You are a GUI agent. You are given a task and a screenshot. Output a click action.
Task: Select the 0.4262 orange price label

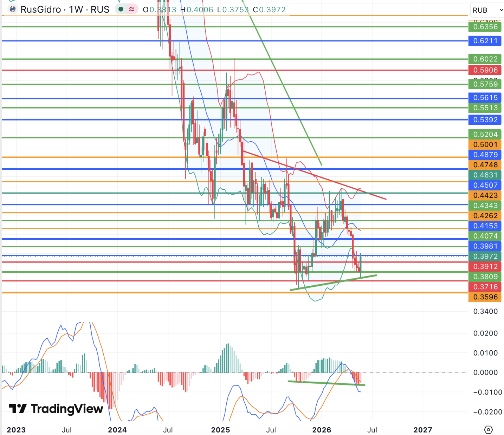tap(485, 216)
